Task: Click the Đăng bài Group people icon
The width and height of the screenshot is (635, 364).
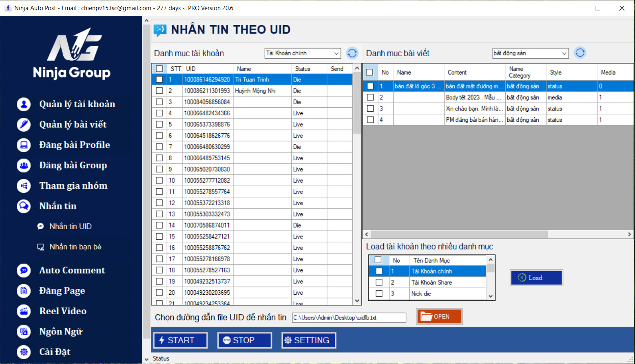Action: (24, 165)
